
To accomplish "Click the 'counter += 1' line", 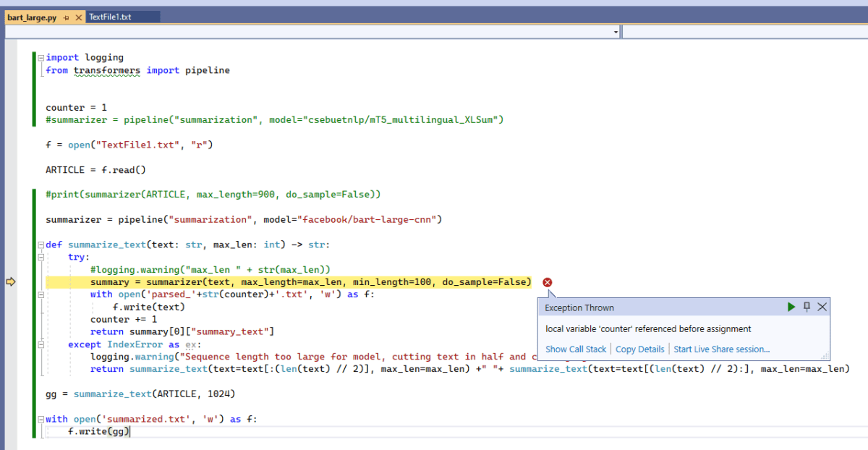I will click(124, 319).
